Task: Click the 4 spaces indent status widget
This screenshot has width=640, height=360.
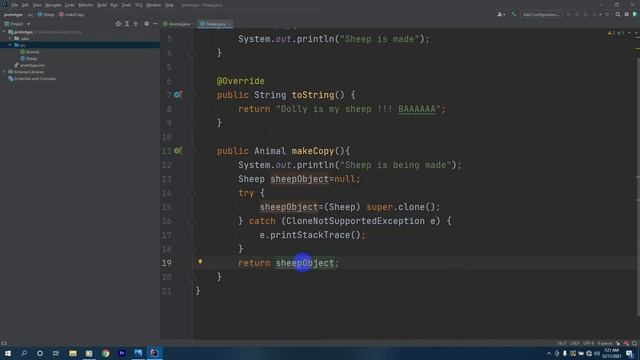Action: [x=605, y=344]
